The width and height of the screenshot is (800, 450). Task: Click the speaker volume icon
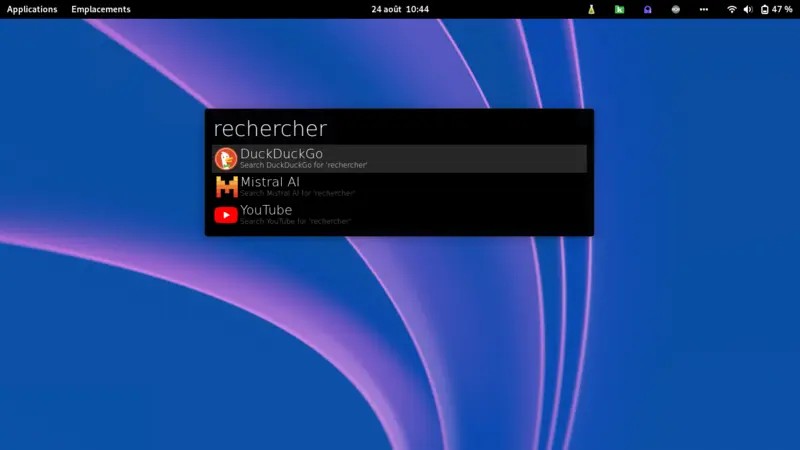747,9
